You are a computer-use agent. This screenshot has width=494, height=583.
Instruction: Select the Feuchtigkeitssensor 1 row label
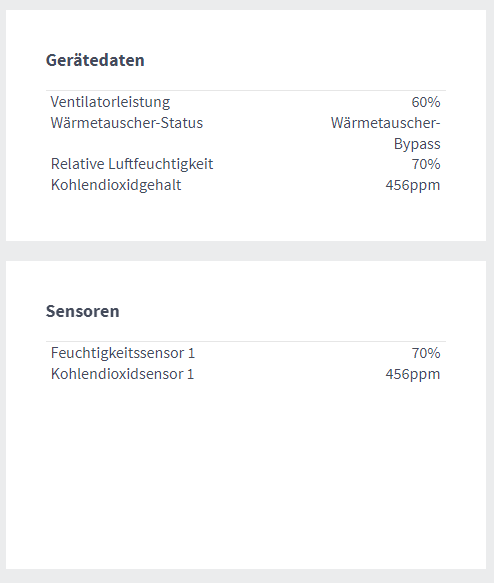[x=123, y=353]
